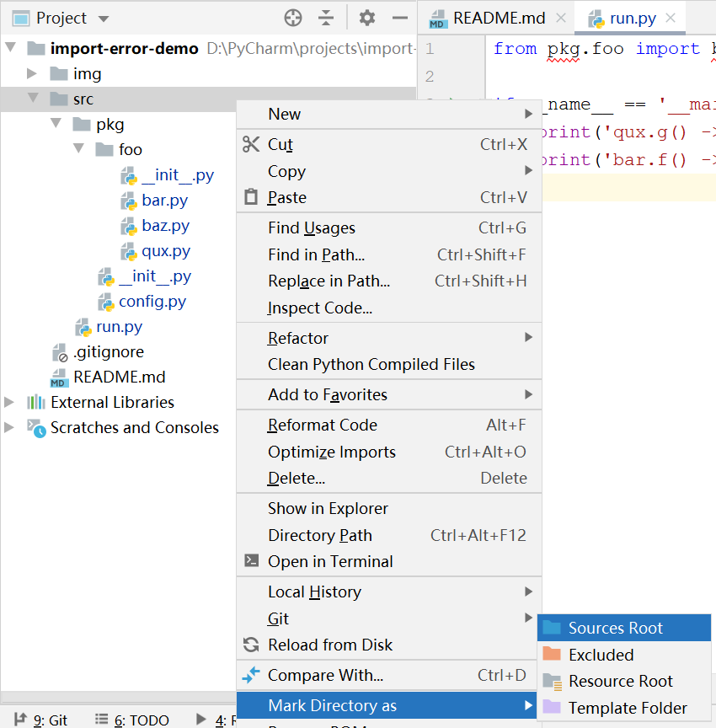The height and width of the screenshot is (728, 716).
Task: Hide the Project panel with minus icon
Action: (399, 18)
